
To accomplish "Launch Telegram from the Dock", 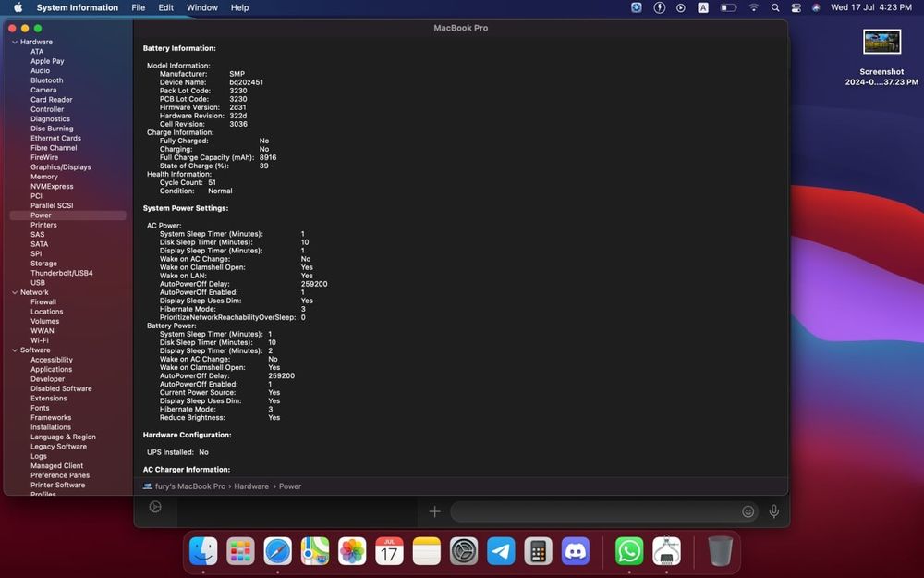I will point(502,551).
